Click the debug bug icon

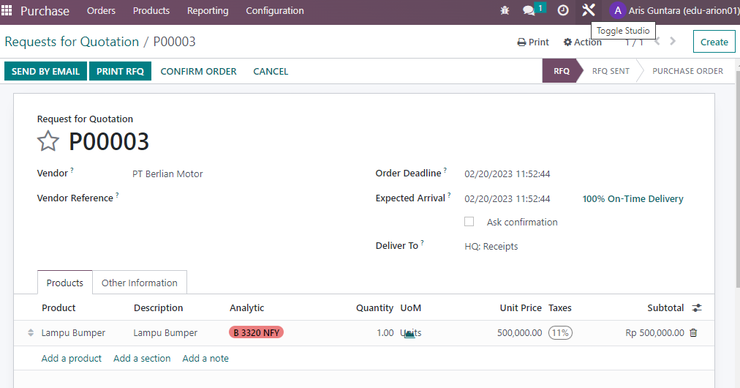click(x=505, y=10)
